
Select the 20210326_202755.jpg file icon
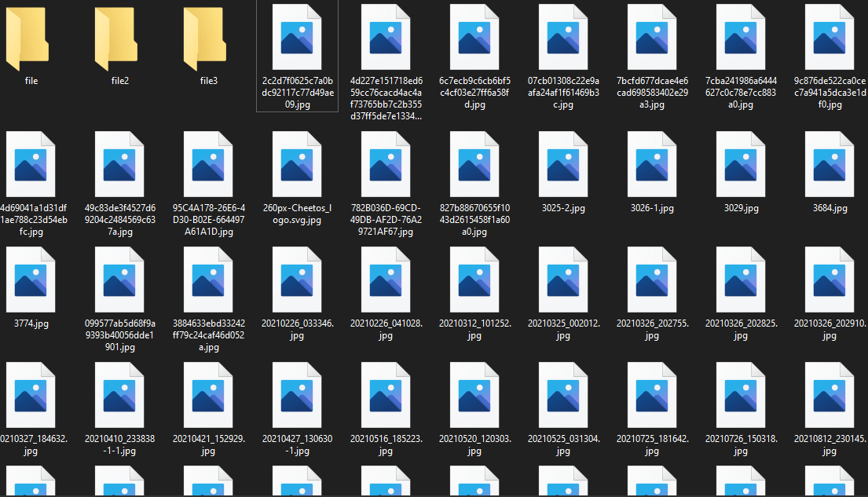(652, 280)
